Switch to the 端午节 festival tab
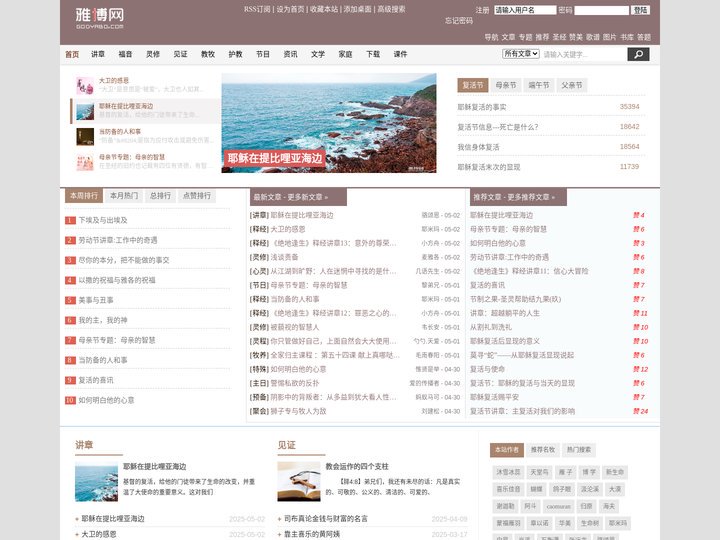The image size is (720, 540). (539, 85)
